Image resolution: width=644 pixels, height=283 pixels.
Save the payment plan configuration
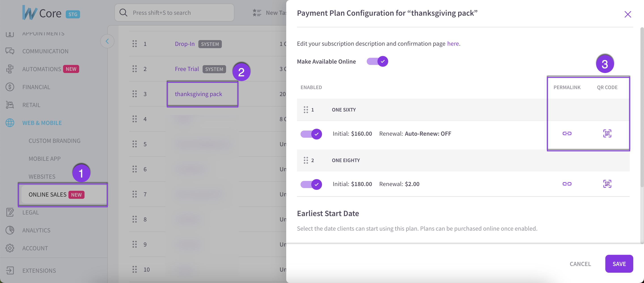tap(619, 264)
